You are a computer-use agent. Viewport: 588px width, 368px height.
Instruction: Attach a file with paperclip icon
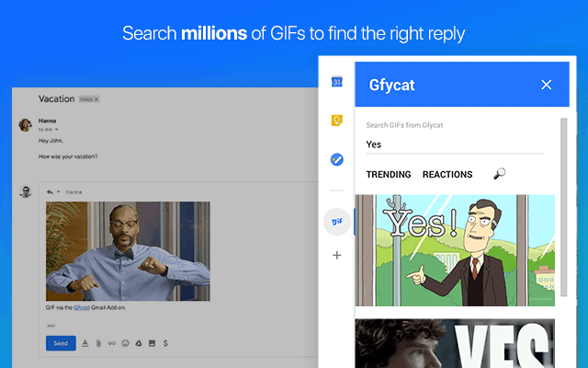(98, 343)
